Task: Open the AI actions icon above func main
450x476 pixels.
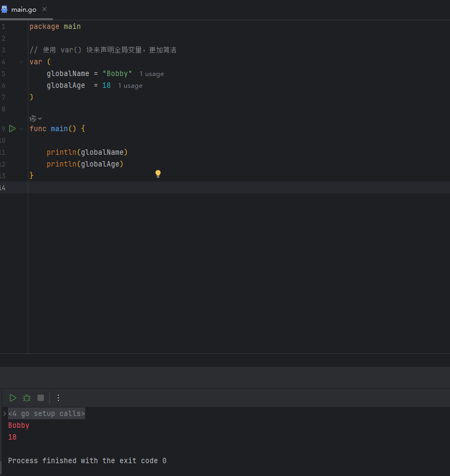Action: (33, 118)
